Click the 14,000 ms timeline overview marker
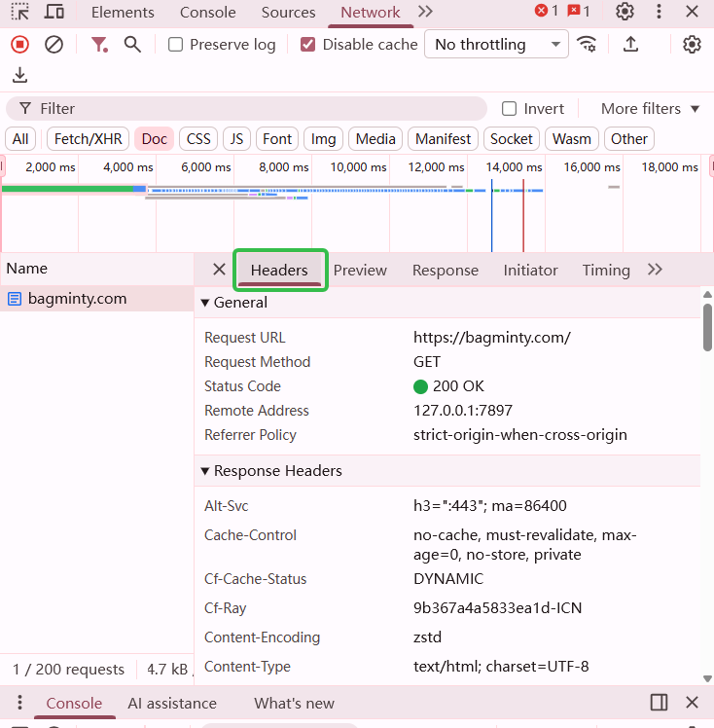 514,167
